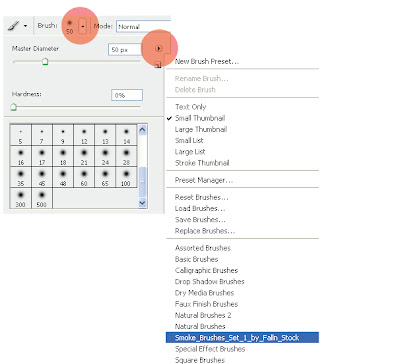
Task: Load the Natural Brushes 2 set
Action: pyautogui.click(x=203, y=315)
